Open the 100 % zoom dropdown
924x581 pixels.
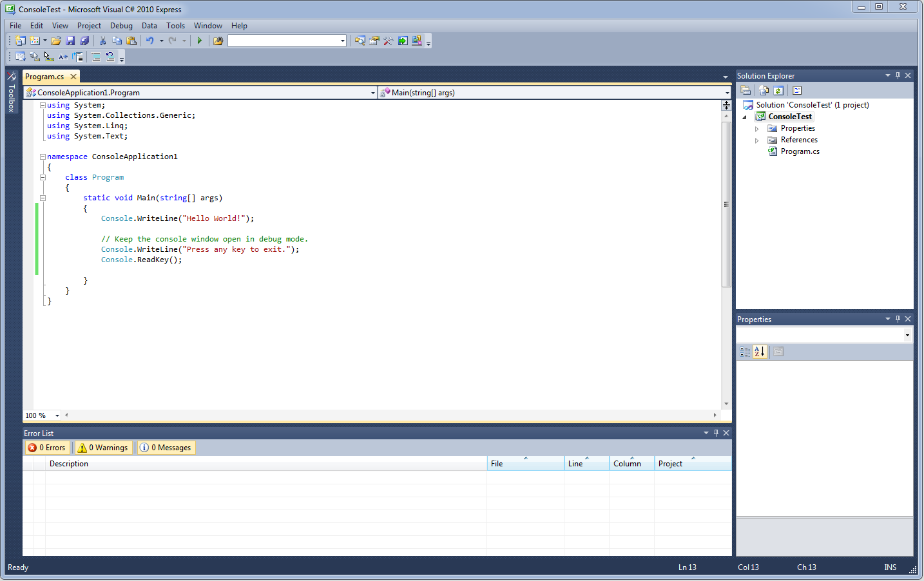[x=57, y=415]
